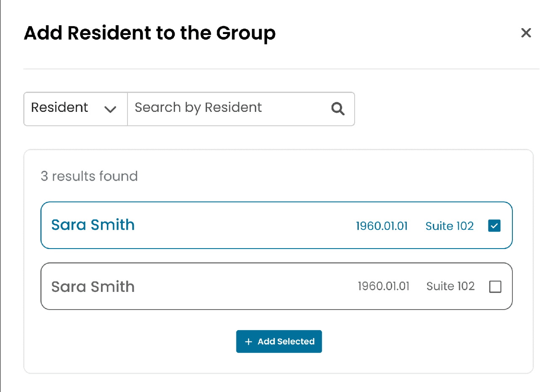This screenshot has height=392, width=557.
Task: Click the gray 1960.01.01 birth date
Action: tap(383, 286)
